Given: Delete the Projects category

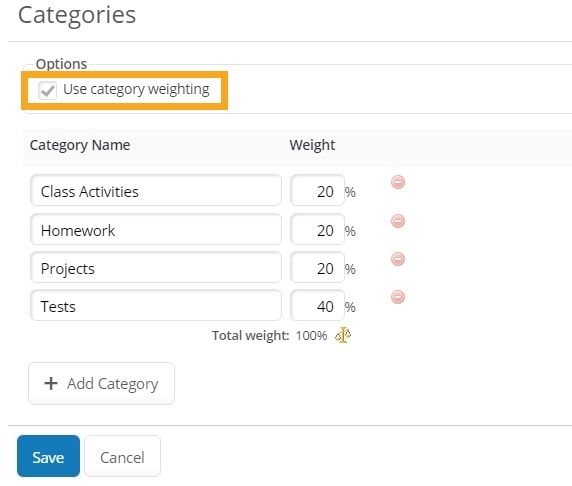Looking at the screenshot, I should pos(398,259).
